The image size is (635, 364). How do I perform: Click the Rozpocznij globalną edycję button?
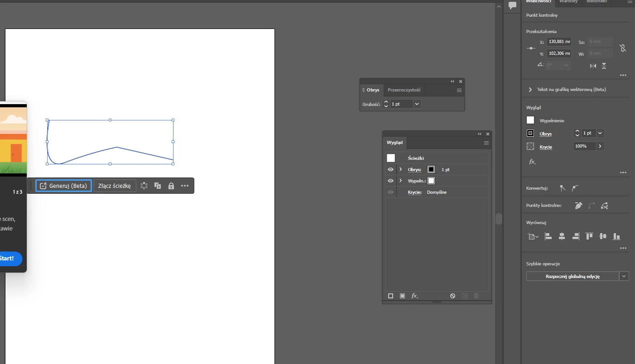point(572,276)
